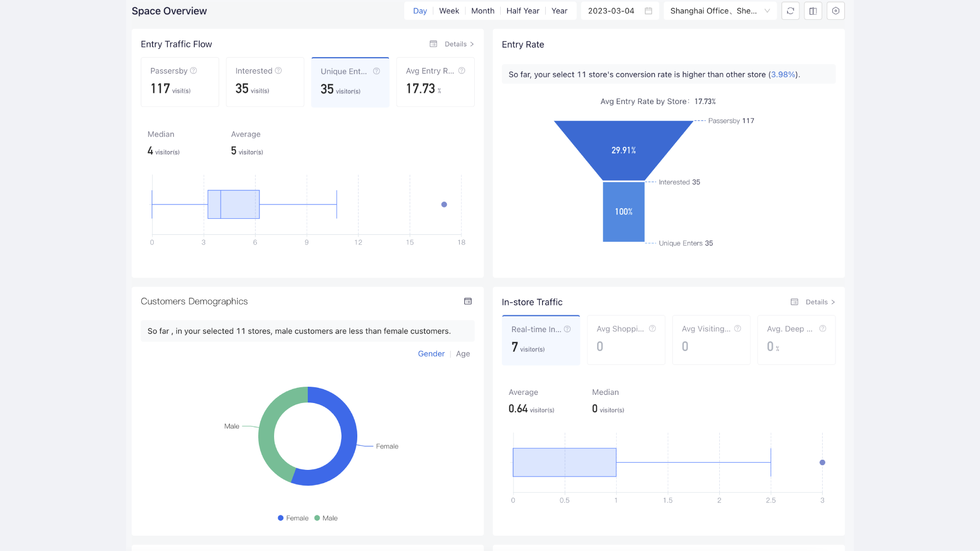Select the Week time range tab
980x551 pixels.
(449, 11)
